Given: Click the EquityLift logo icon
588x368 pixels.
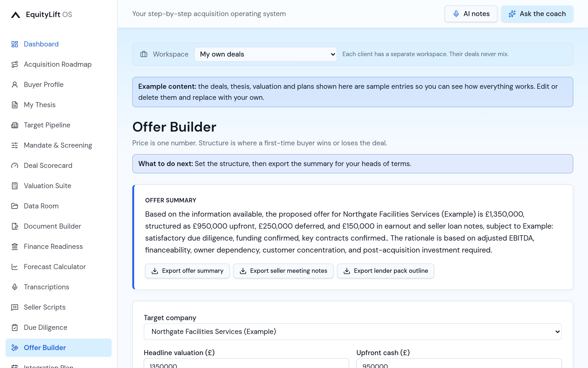Looking at the screenshot, I should tap(16, 14).
